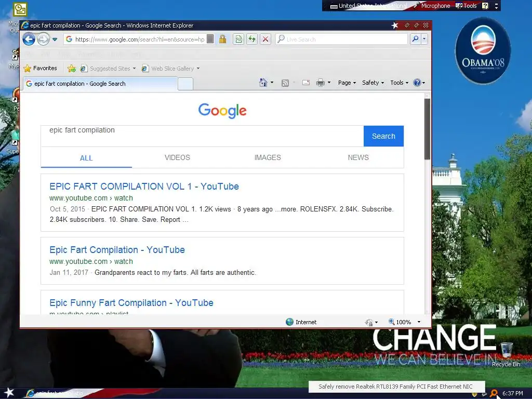
Task: Select the epic fart compilation tab
Action: (x=100, y=84)
